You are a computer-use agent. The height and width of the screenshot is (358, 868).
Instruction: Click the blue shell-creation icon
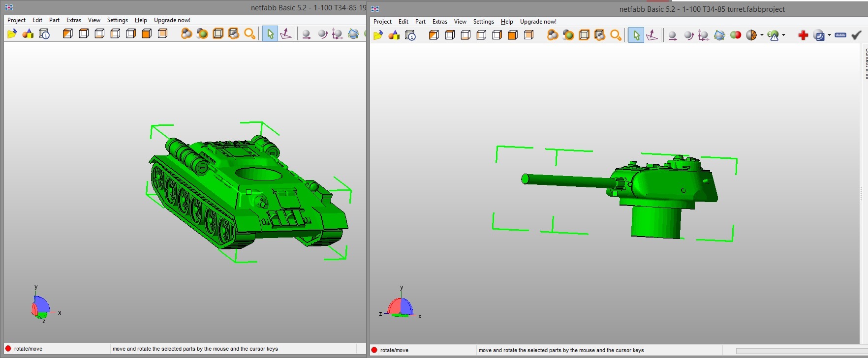click(819, 35)
